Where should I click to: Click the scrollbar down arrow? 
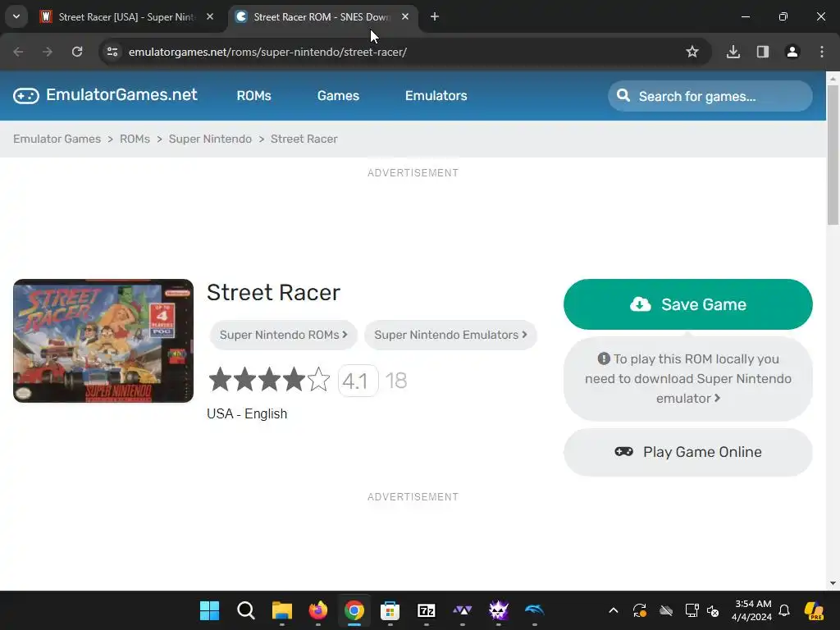pos(833,583)
